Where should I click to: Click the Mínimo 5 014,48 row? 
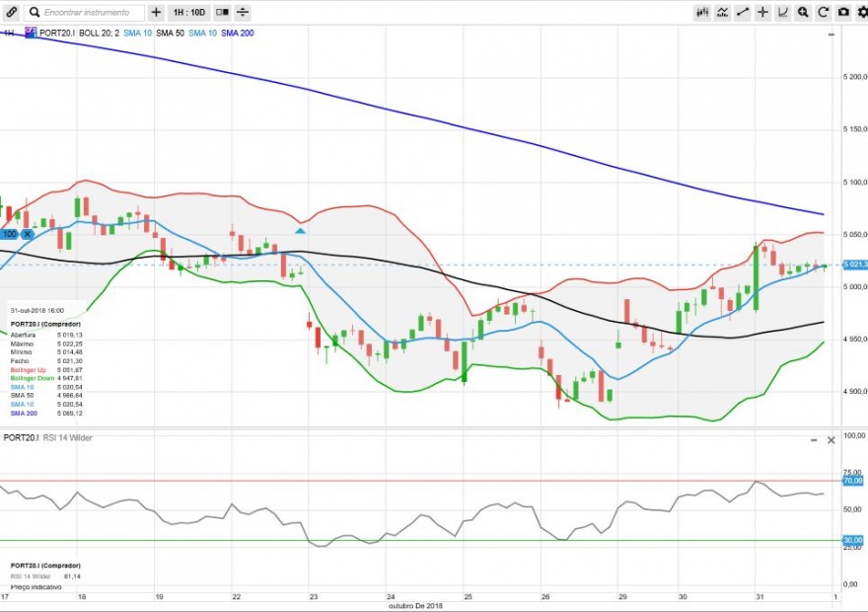[46, 352]
